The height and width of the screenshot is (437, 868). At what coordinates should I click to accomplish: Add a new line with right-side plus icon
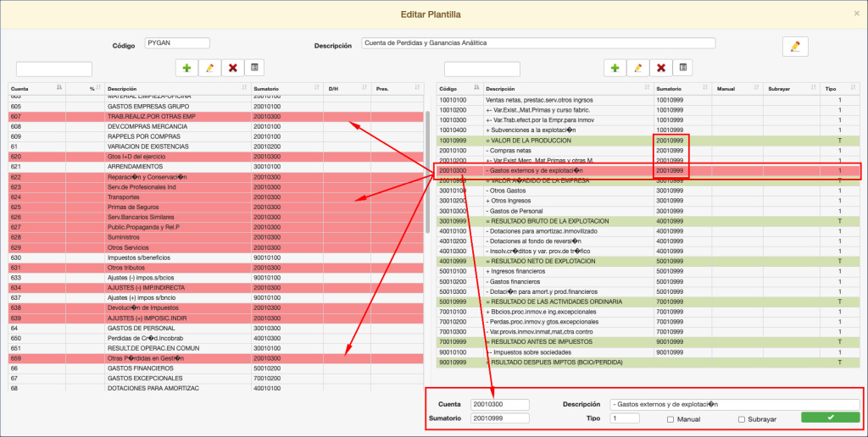[615, 68]
